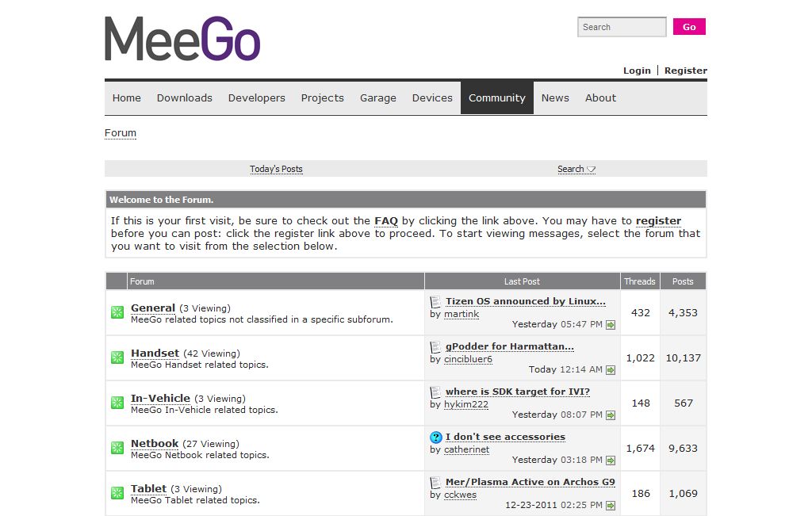Click post icon beside Mer/Plasma Active thread
This screenshot has height=516, width=812.
435,482
